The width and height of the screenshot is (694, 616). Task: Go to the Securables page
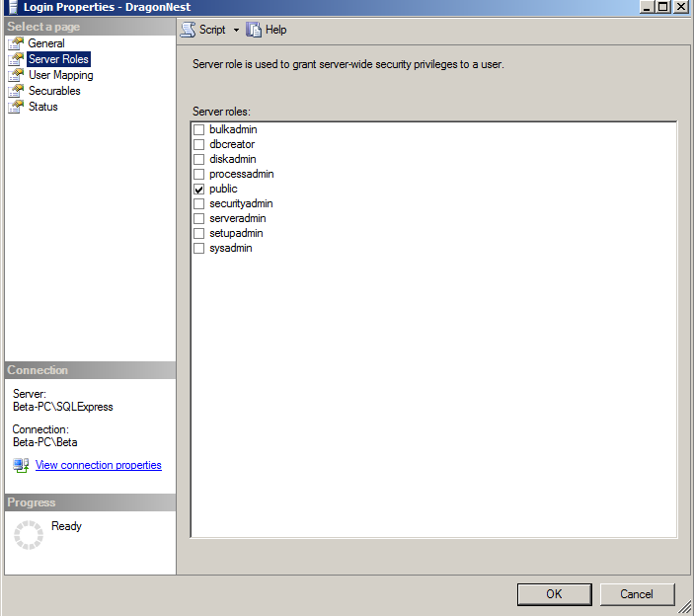54,91
